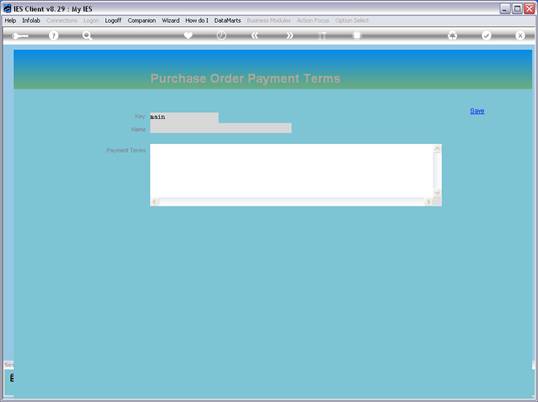Click the Key field containing main
Viewport: 538px width, 402px height.
tap(184, 117)
